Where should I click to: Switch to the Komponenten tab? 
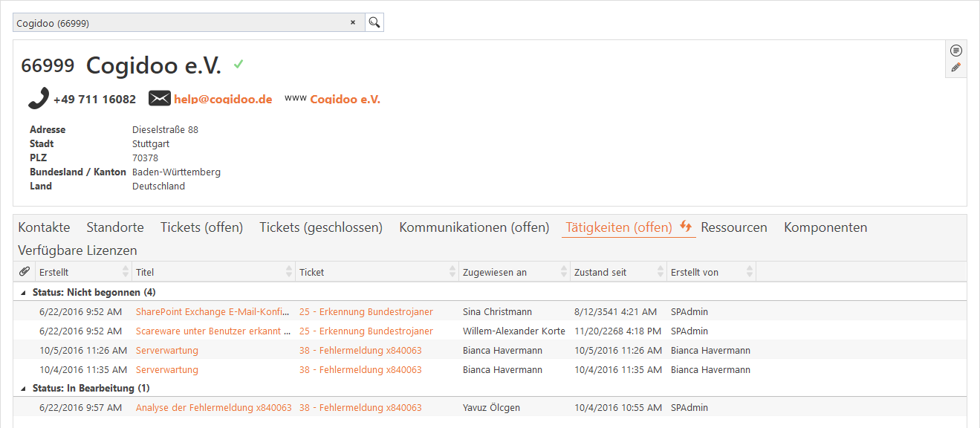tap(825, 227)
